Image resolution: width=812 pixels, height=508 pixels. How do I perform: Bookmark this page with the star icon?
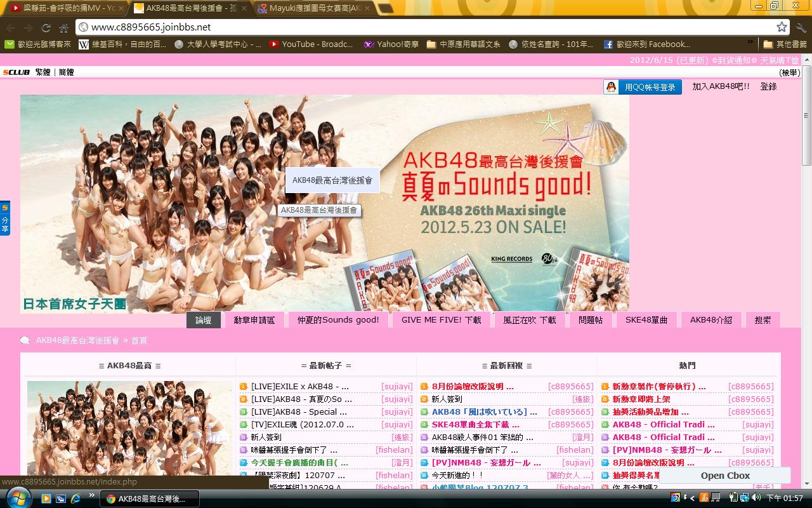pyautogui.click(x=782, y=27)
